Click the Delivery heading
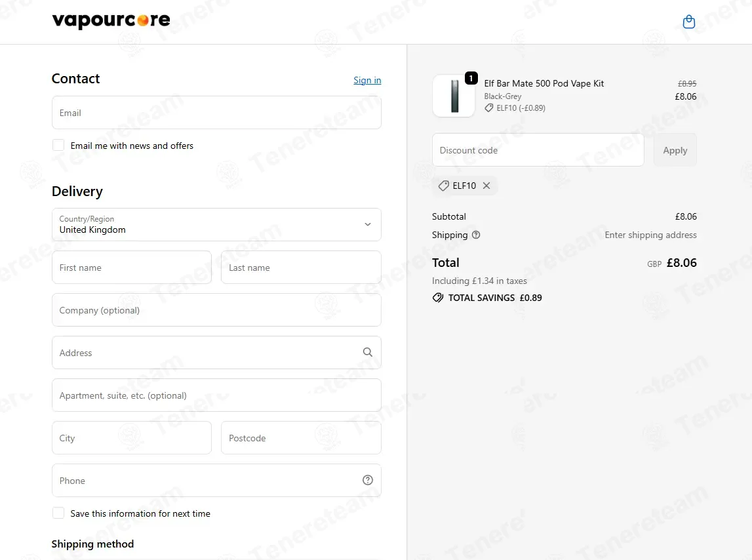Image resolution: width=752 pixels, height=560 pixels. tap(77, 191)
